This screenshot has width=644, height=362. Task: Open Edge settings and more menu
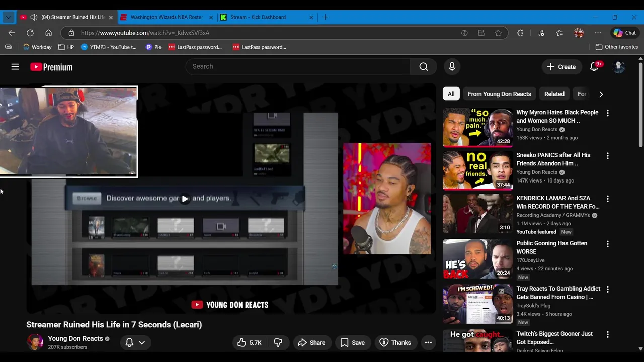click(x=598, y=33)
